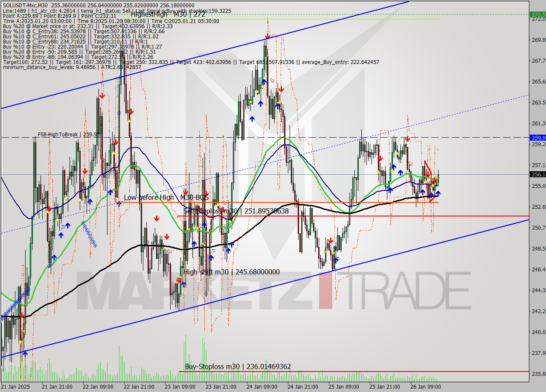
Task: Click the blue 259.9 price tag on axis
Action: pyautogui.click(x=538, y=137)
